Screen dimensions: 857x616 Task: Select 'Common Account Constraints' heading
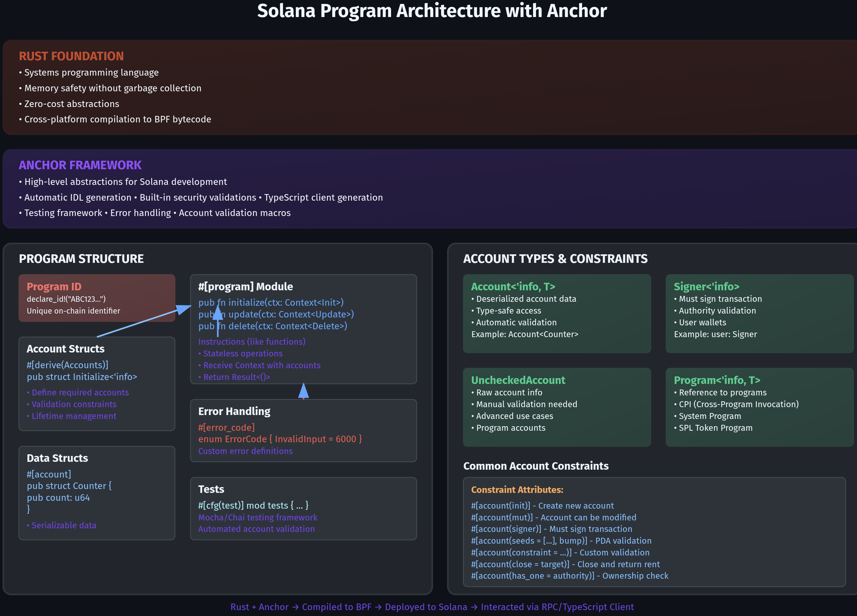tap(536, 466)
